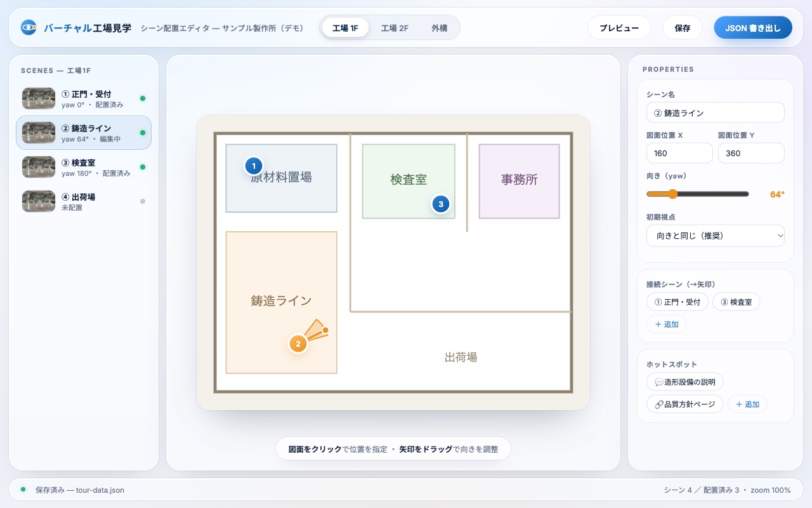This screenshot has height=508, width=812.
Task: Click the JSON 書き出し button
Action: pos(753,28)
